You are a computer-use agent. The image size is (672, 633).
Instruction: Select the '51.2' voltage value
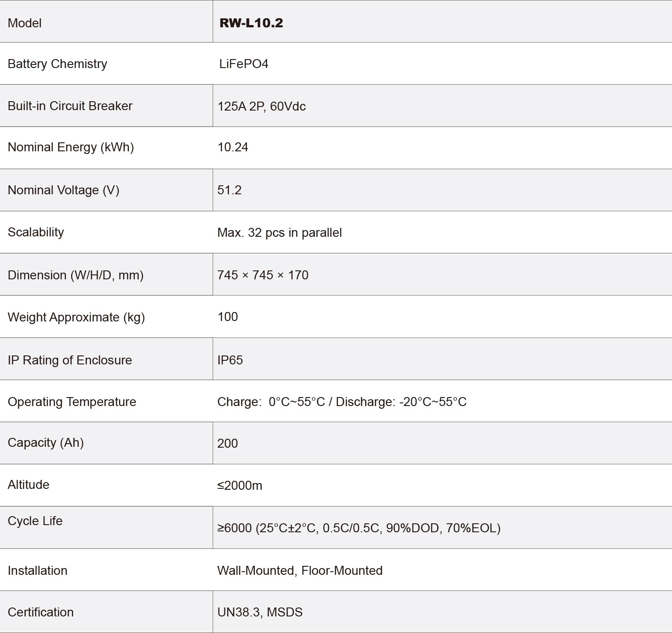point(229,190)
